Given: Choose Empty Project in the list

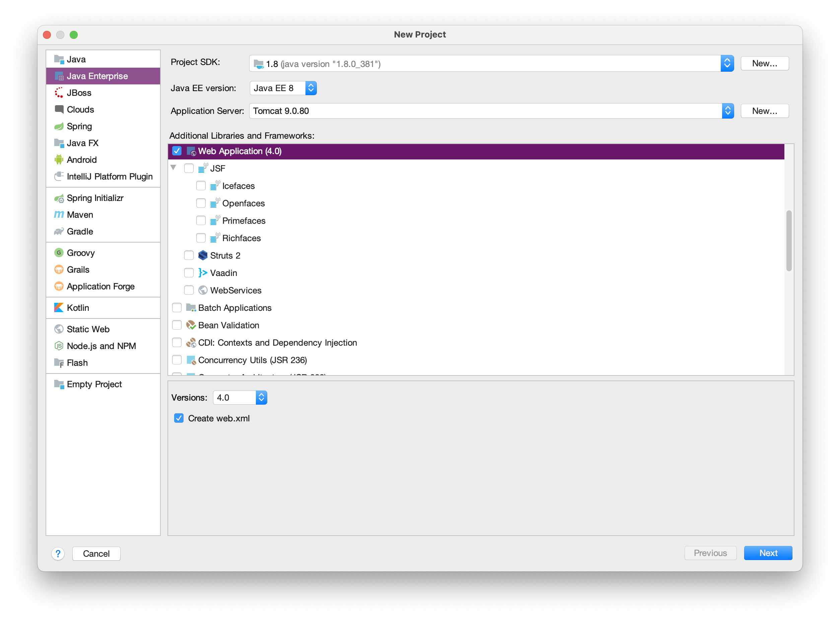Looking at the screenshot, I should (103, 384).
